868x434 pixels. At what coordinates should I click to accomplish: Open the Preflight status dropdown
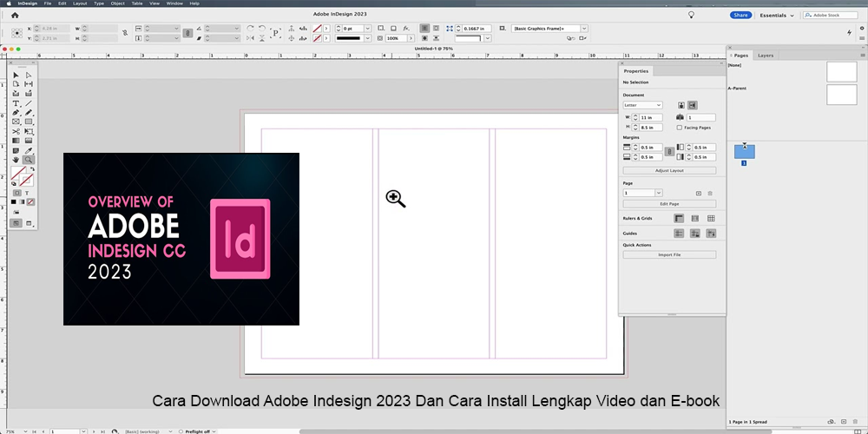214,431
